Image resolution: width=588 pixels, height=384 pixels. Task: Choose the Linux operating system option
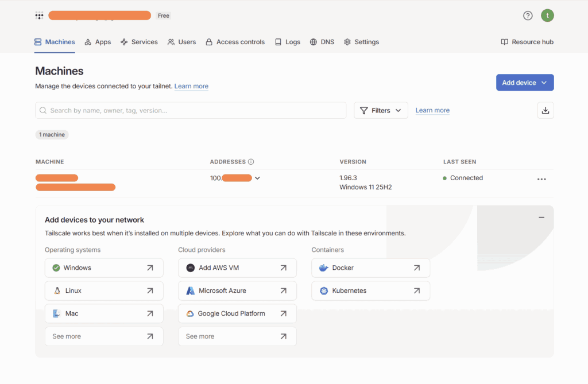[x=104, y=290]
